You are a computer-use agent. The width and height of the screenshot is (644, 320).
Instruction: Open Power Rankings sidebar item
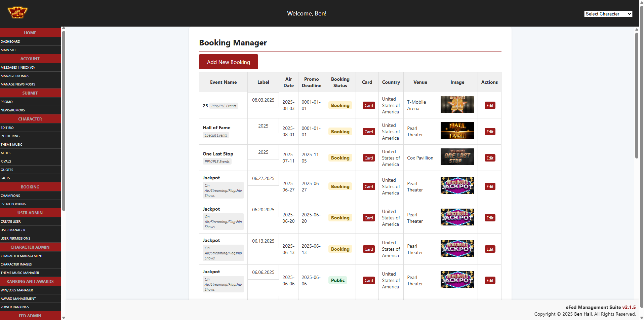[15, 307]
